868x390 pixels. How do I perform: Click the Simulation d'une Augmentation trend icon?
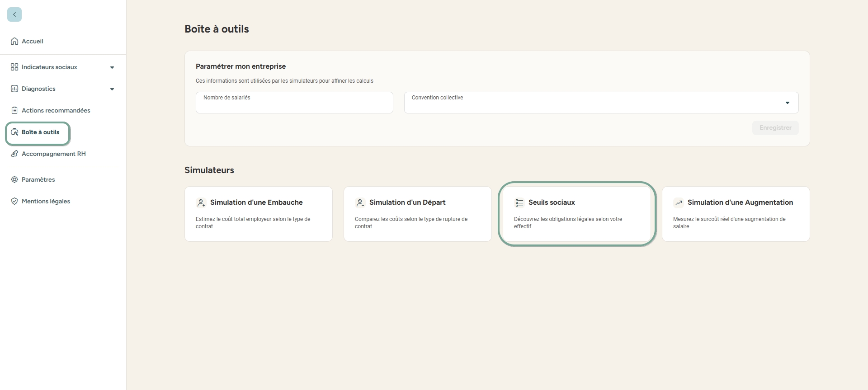pyautogui.click(x=678, y=203)
